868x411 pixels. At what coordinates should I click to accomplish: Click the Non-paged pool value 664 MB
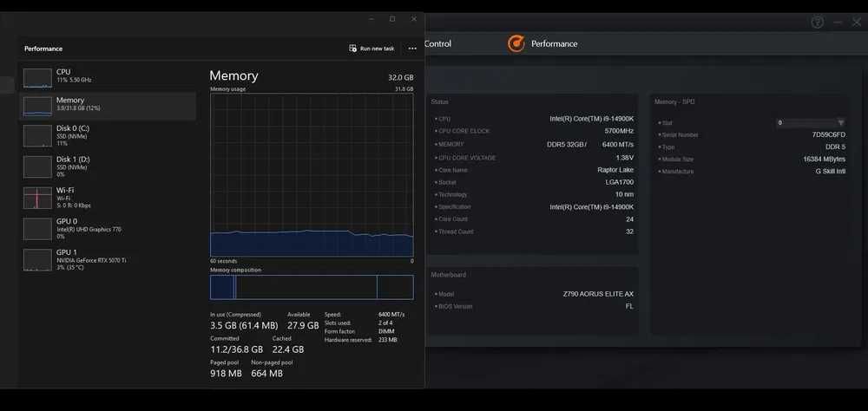[266, 374]
